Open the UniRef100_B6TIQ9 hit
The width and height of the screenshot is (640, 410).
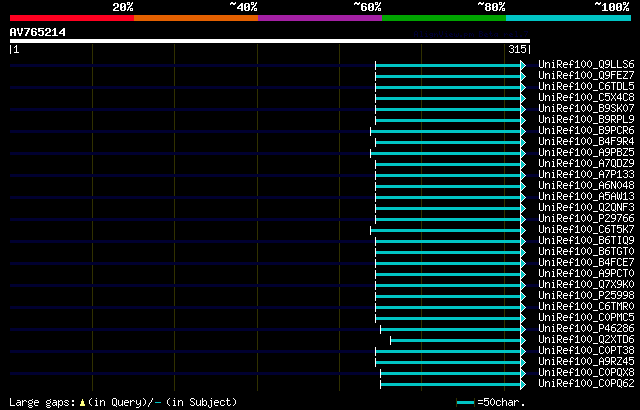(x=586, y=241)
